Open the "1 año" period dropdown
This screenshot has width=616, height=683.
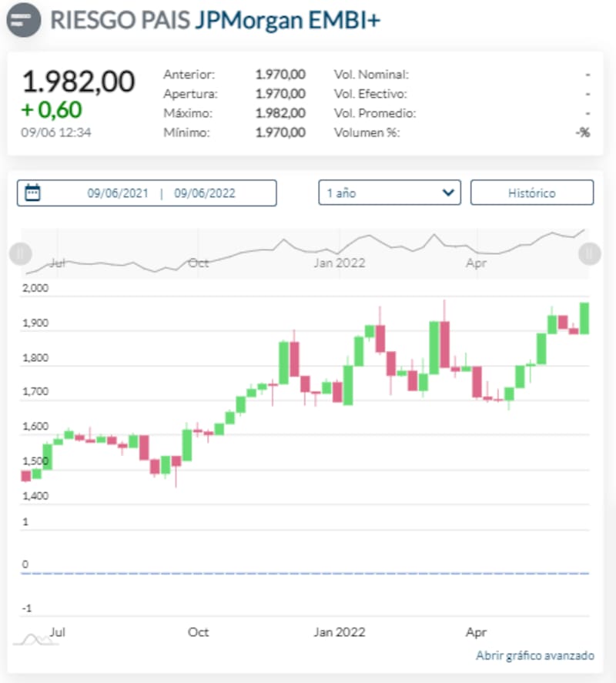[x=390, y=193]
